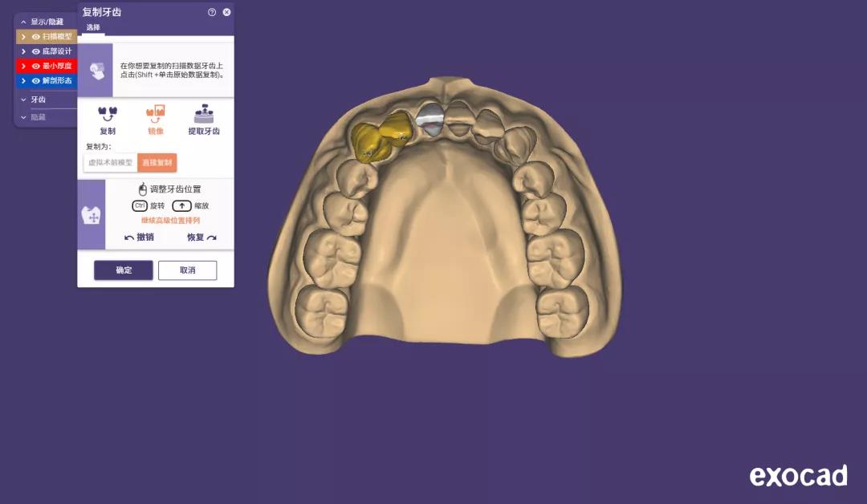
Task: Toggle visibility of 解剖形态 layer
Action: pos(36,81)
